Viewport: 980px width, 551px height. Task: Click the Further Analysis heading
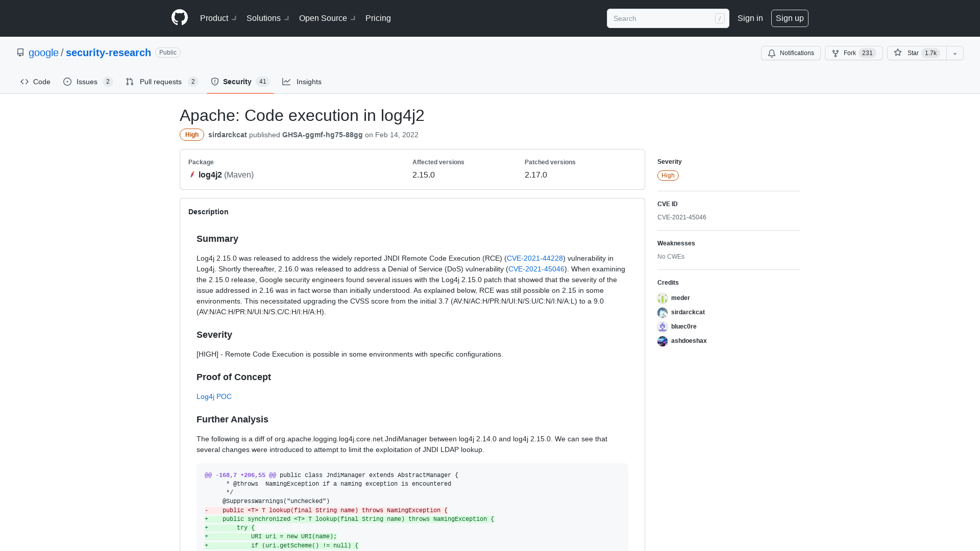pos(232,419)
